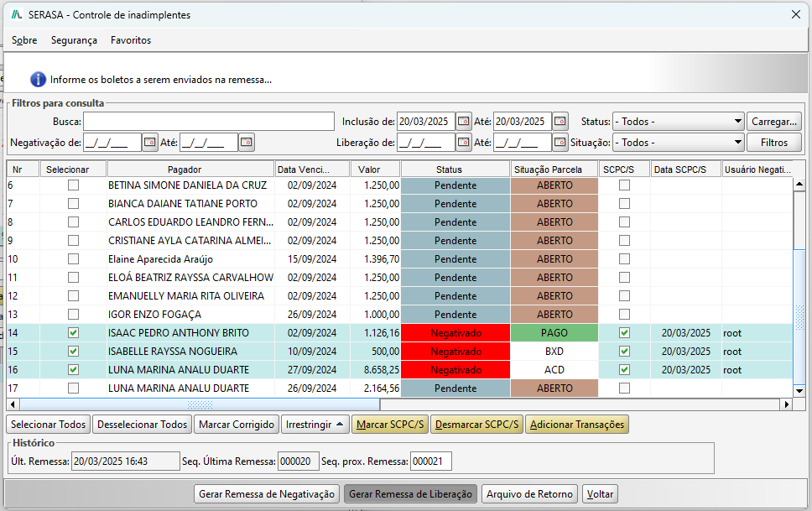This screenshot has height=511, width=812.
Task: Click the Inclusão de date field
Action: coord(426,122)
